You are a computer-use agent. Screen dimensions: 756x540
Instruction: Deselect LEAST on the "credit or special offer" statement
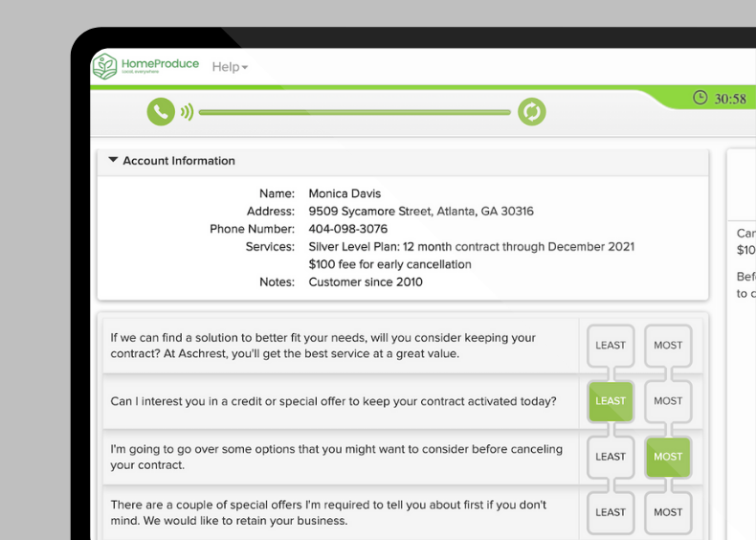[x=610, y=401]
